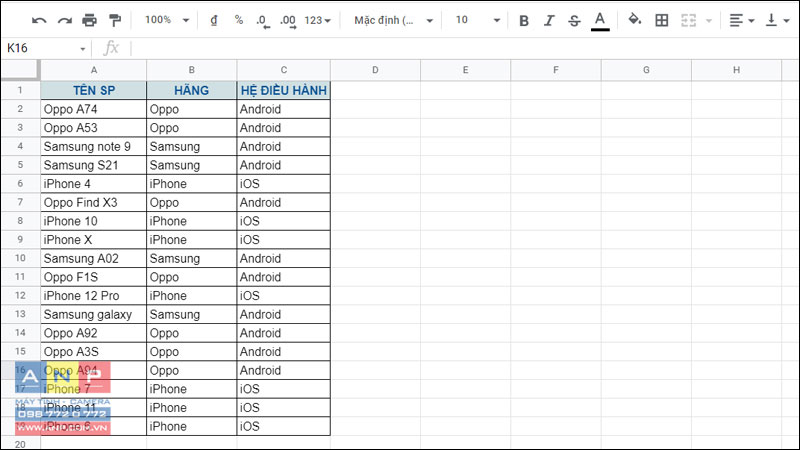Click header cell HỆ ĐIỀU HÀNH
This screenshot has height=450, width=800.
284,90
